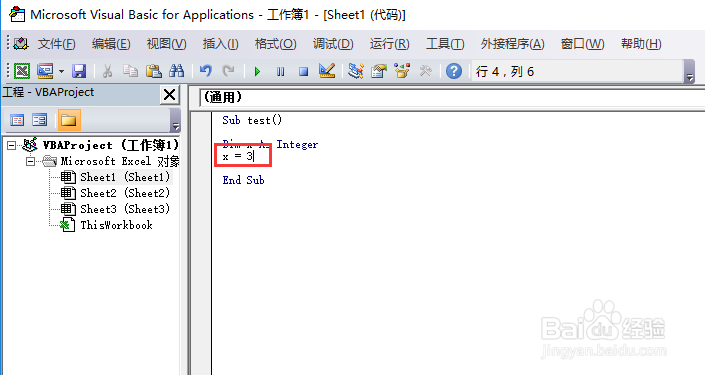Undo the last edit
The image size is (705, 375).
(205, 71)
